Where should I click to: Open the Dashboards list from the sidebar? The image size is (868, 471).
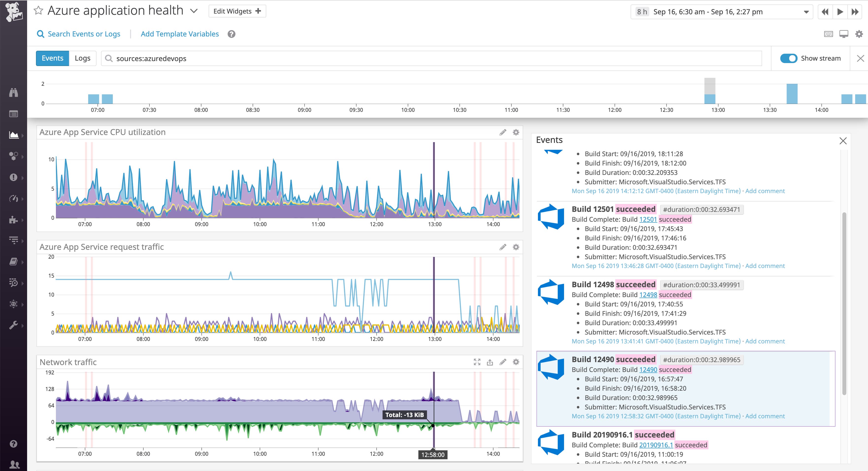[x=14, y=135]
